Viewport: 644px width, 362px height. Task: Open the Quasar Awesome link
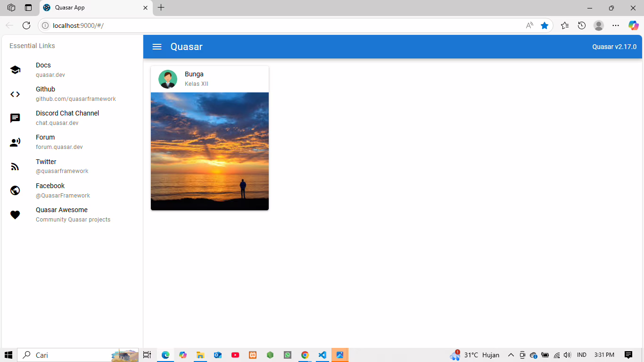click(x=72, y=214)
